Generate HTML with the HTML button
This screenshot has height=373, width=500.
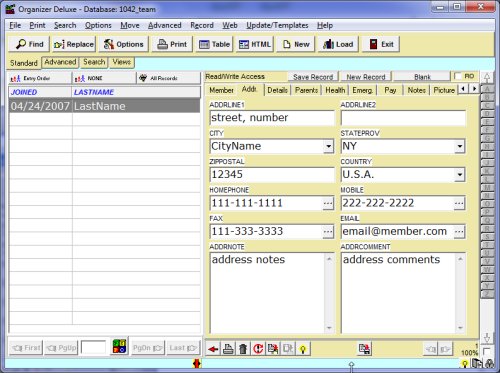[x=255, y=44]
